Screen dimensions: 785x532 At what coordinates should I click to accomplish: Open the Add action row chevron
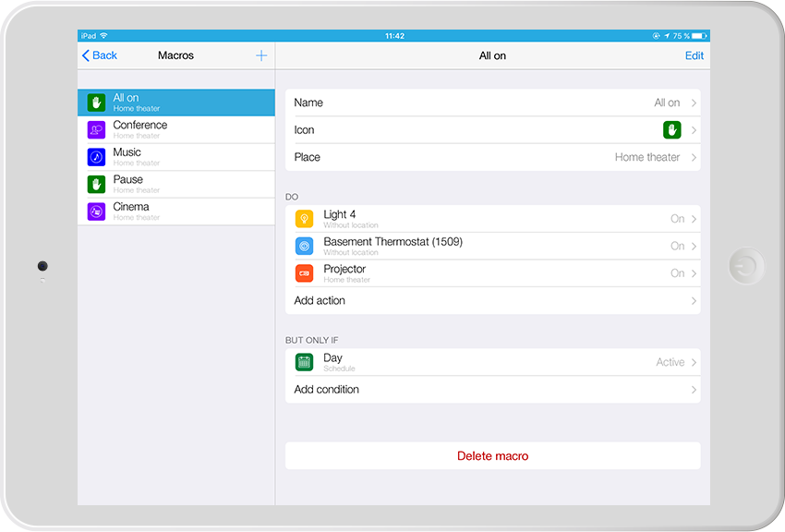point(694,301)
